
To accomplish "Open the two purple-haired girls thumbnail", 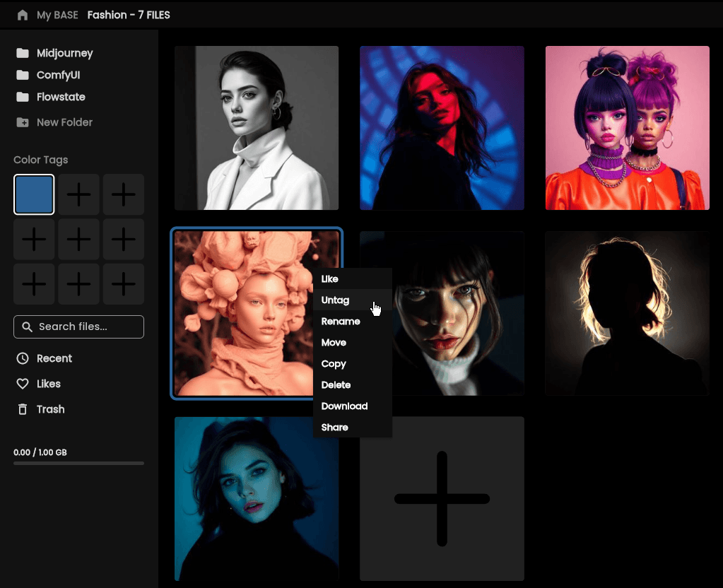I will click(627, 128).
